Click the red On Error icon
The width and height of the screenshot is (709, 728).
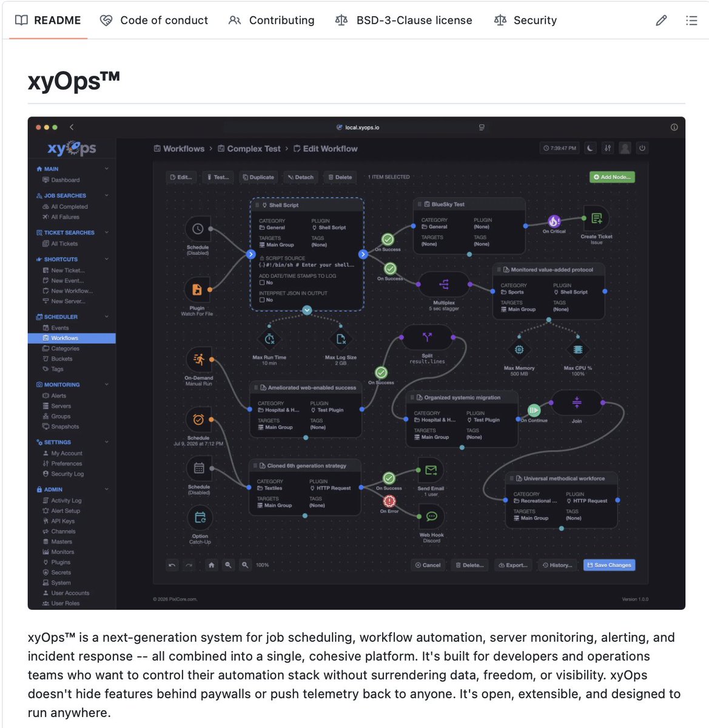(x=389, y=501)
